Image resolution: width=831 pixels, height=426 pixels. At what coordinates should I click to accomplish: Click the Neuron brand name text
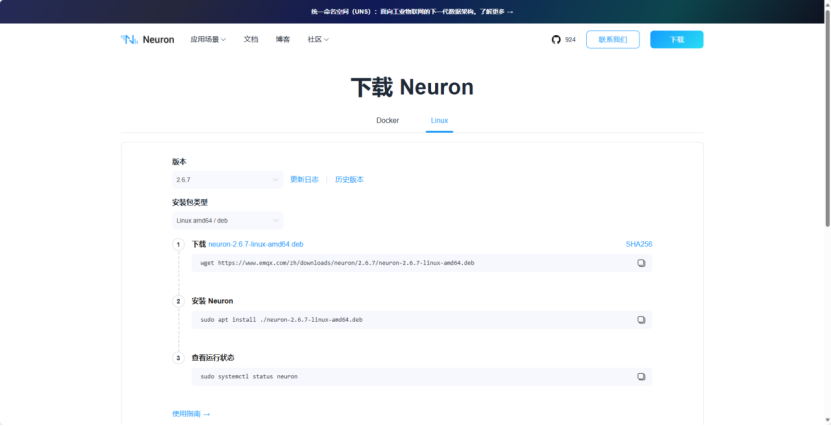(158, 40)
